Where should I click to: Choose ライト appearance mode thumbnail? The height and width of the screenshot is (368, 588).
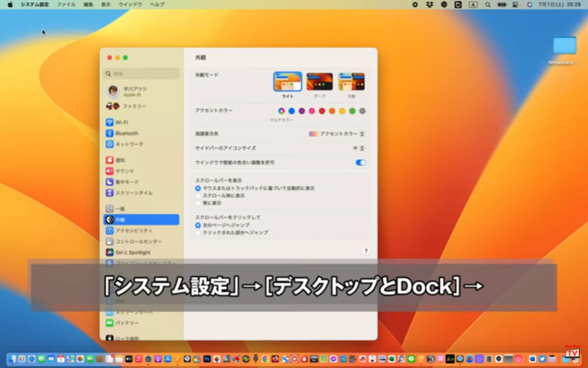[x=288, y=81]
